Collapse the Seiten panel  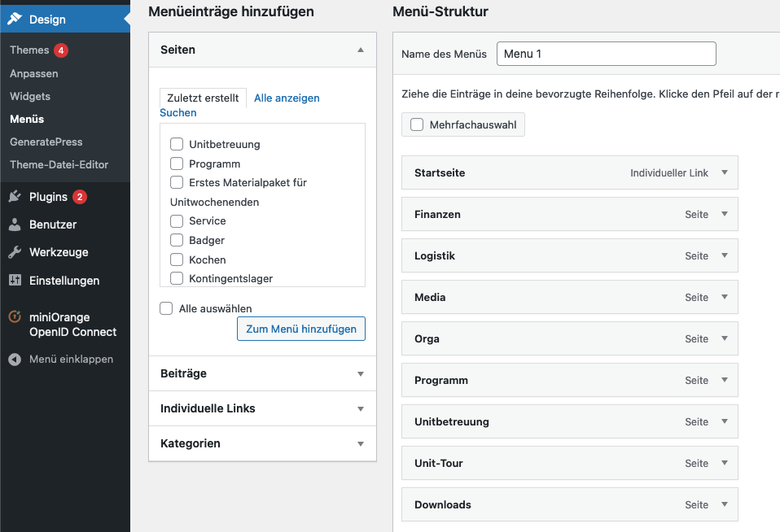click(360, 50)
